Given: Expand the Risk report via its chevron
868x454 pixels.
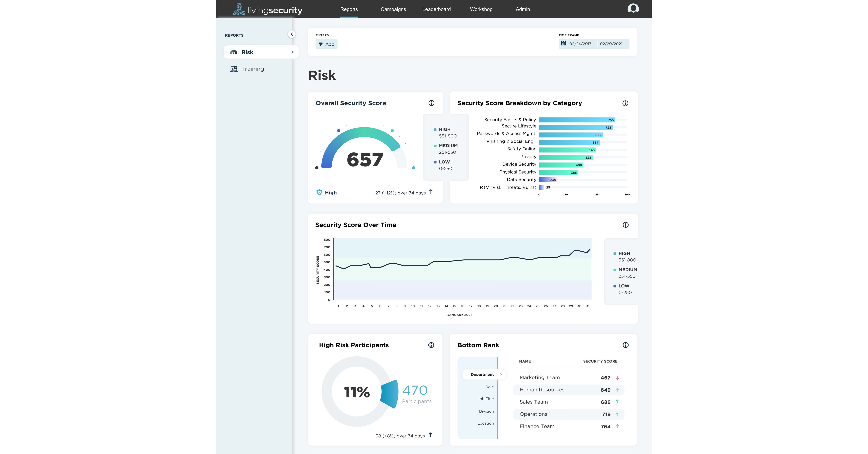Looking at the screenshot, I should (292, 52).
